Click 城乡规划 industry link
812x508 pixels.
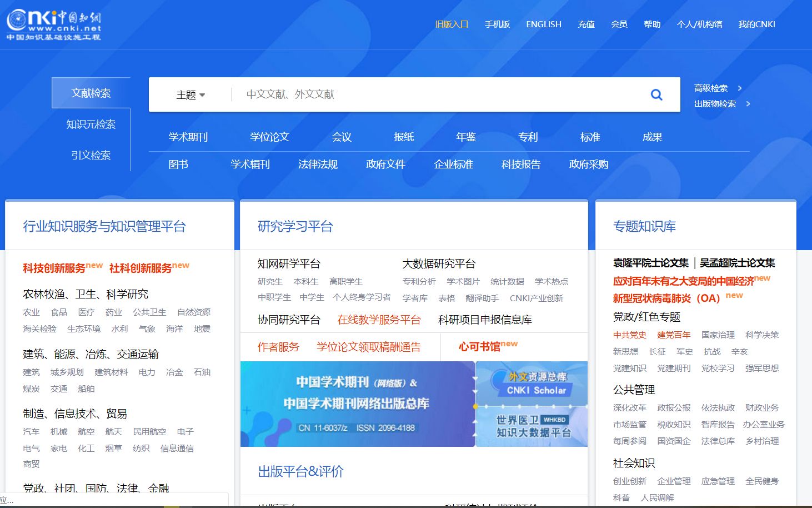pos(67,372)
